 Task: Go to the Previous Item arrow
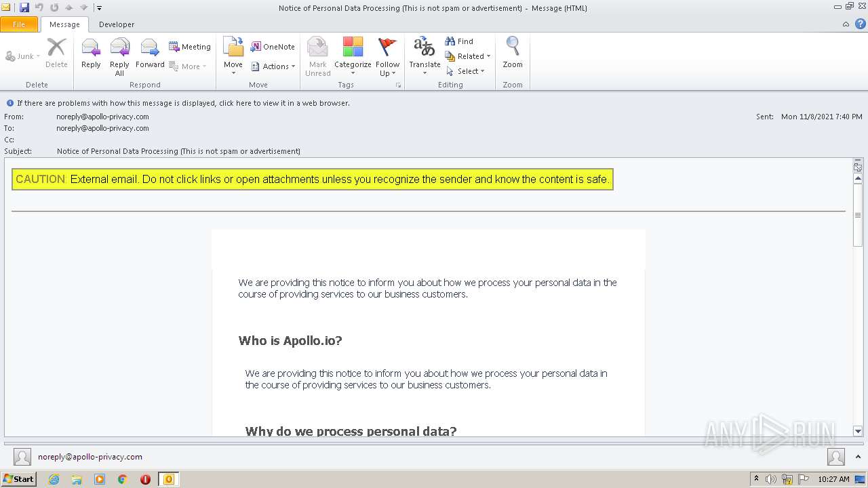pyautogui.click(x=68, y=7)
